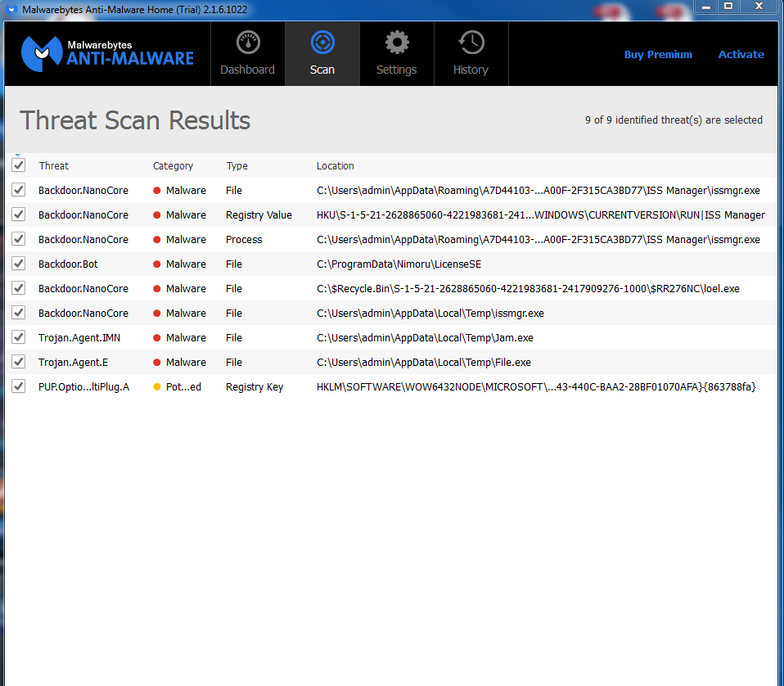Click location ending in Temp\issmgr.exe

click(430, 314)
